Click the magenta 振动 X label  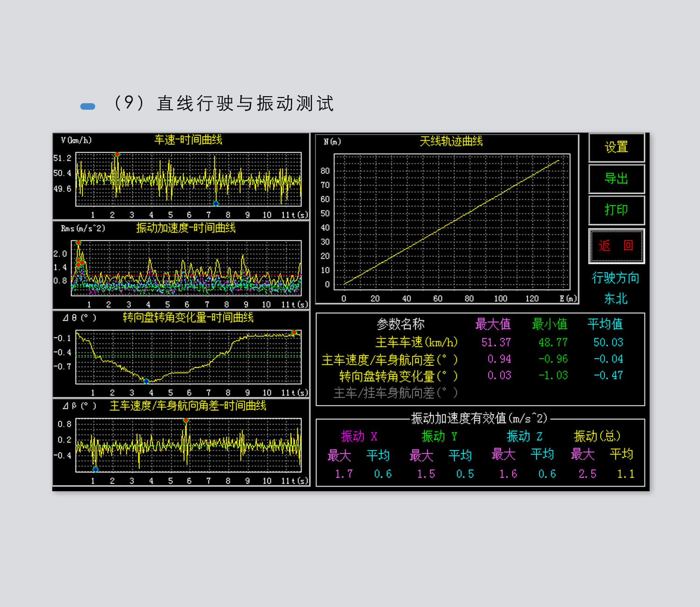coord(359,437)
